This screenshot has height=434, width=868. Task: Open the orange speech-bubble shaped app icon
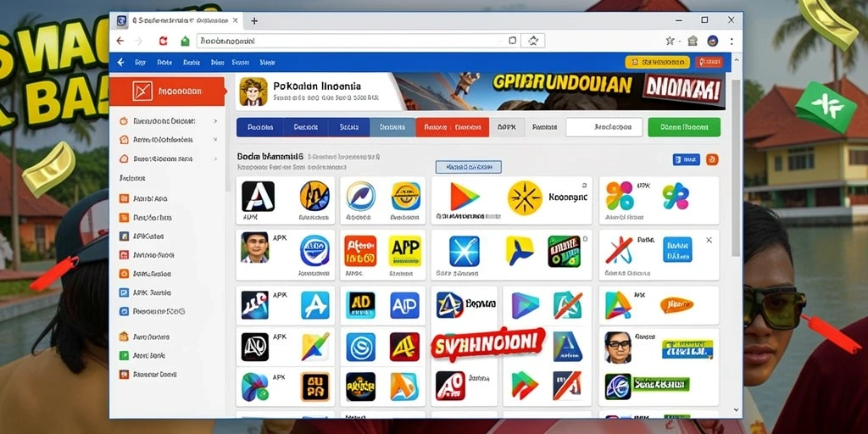[x=676, y=304]
